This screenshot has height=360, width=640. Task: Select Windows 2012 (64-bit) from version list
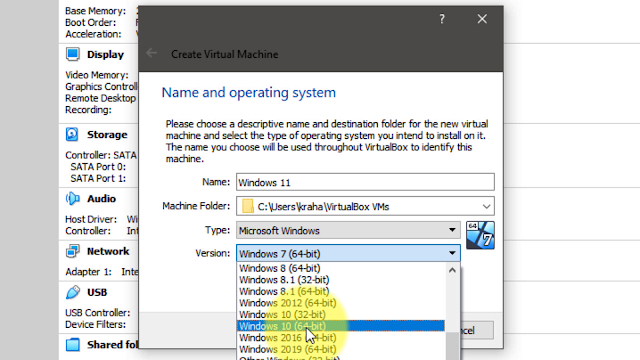[x=341, y=303]
